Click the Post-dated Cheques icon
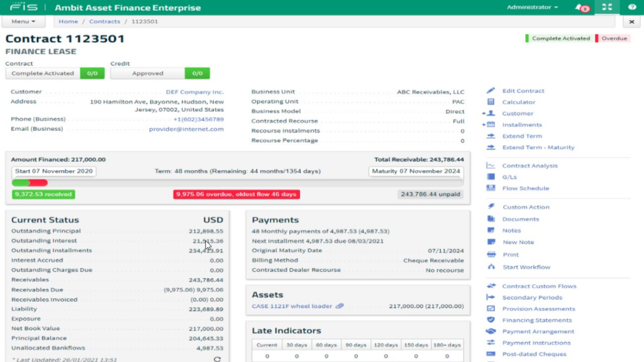 (491, 354)
